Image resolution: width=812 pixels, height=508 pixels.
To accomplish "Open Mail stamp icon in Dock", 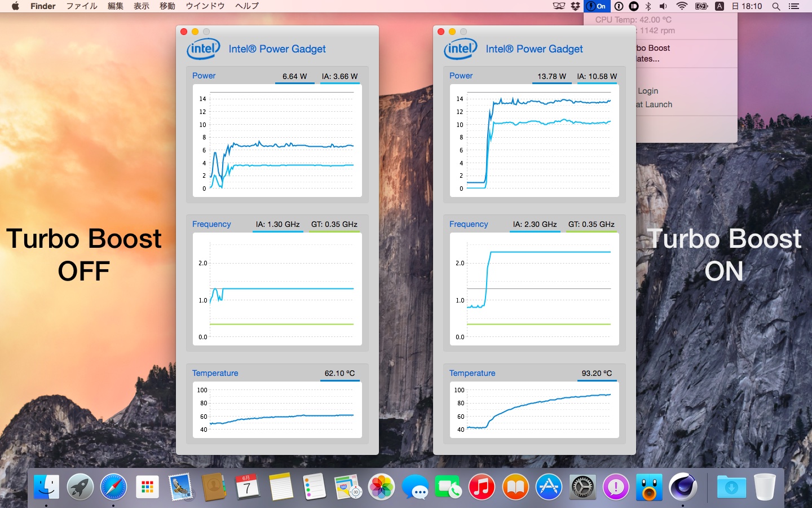I will coord(180,487).
